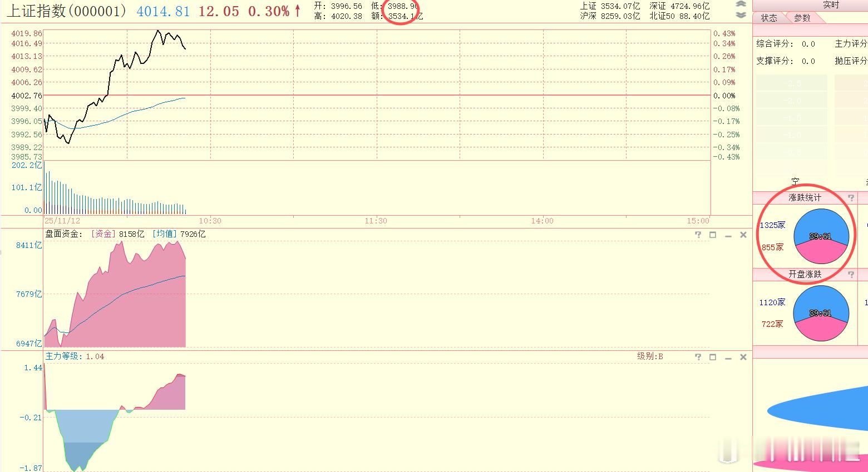Open help for the 开盘涨跌 panel
868x472 pixels.
pyautogui.click(x=851, y=274)
